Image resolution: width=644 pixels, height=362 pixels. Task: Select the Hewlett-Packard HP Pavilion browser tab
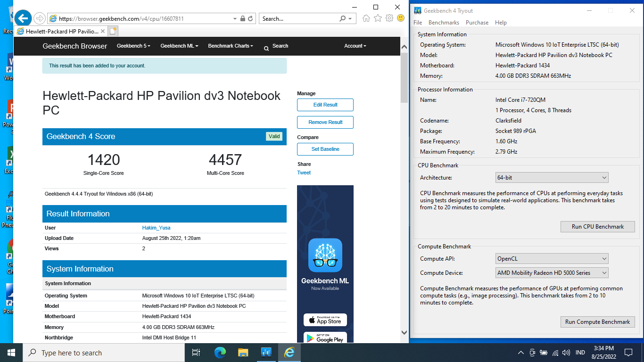[62, 32]
